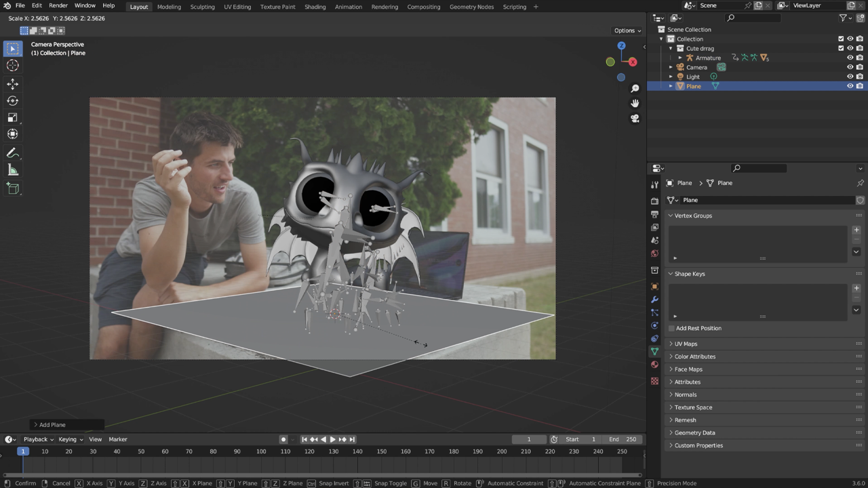Click the viewport zoom magnifier icon
Image resolution: width=868 pixels, height=488 pixels.
click(x=635, y=88)
